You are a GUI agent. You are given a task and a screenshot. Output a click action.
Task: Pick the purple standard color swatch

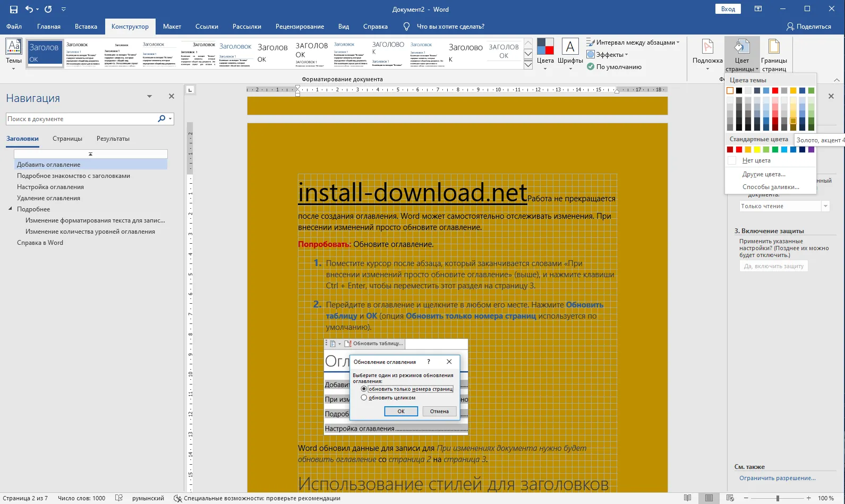click(x=811, y=150)
